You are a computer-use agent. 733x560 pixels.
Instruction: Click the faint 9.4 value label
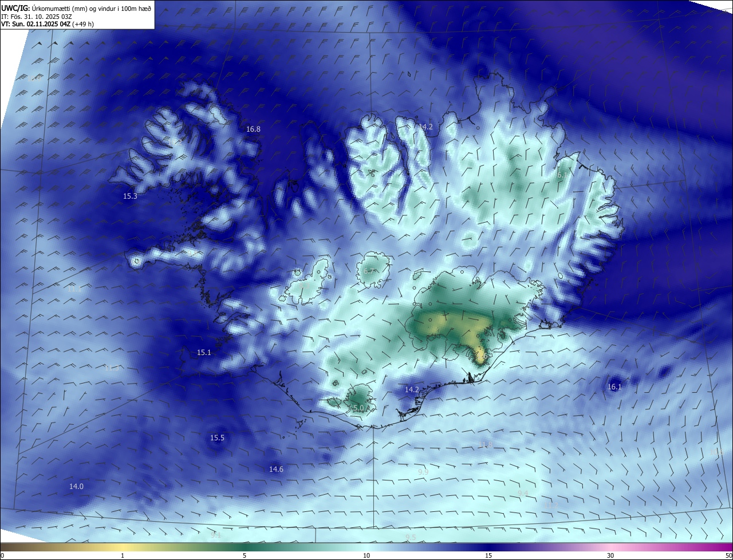[523, 494]
